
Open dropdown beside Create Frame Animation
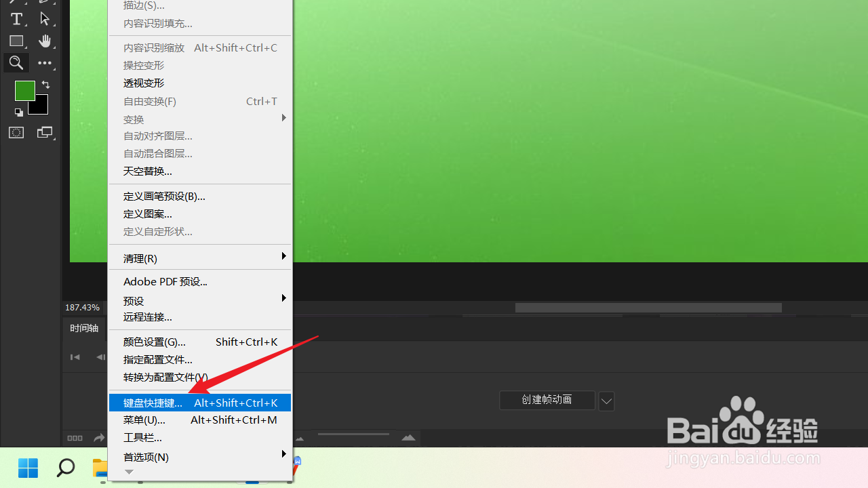606,401
